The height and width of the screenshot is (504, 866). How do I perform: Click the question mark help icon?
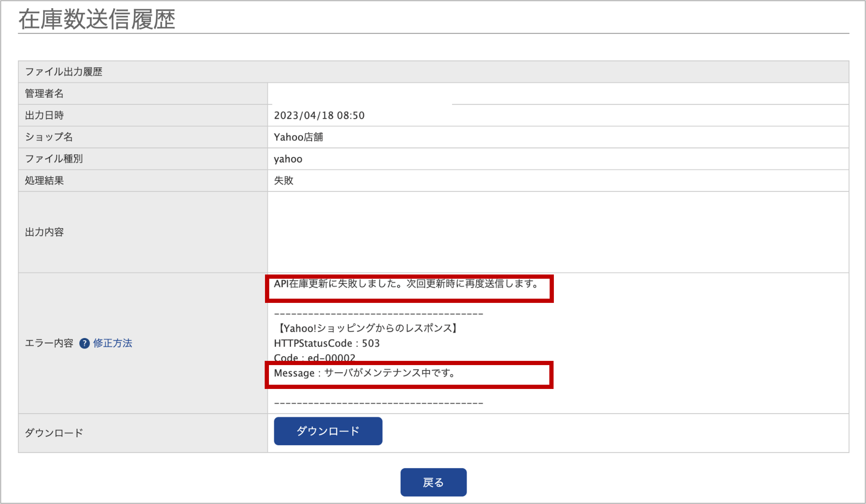pyautogui.click(x=85, y=343)
